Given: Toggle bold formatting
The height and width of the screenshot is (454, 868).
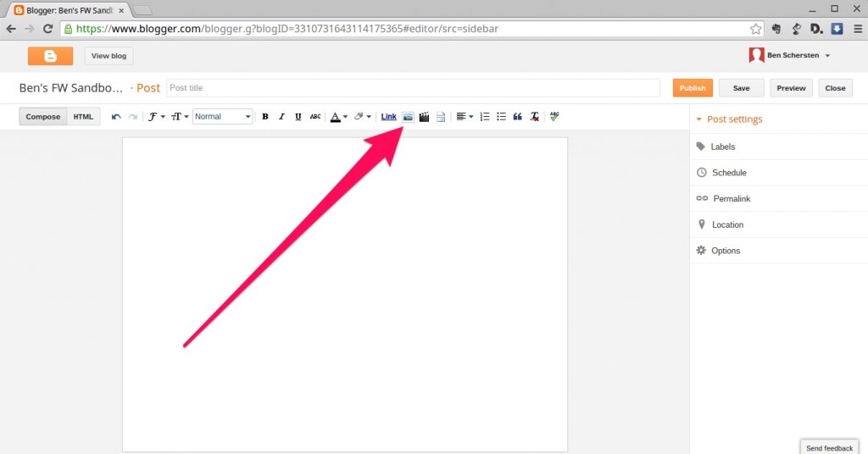Looking at the screenshot, I should [265, 117].
